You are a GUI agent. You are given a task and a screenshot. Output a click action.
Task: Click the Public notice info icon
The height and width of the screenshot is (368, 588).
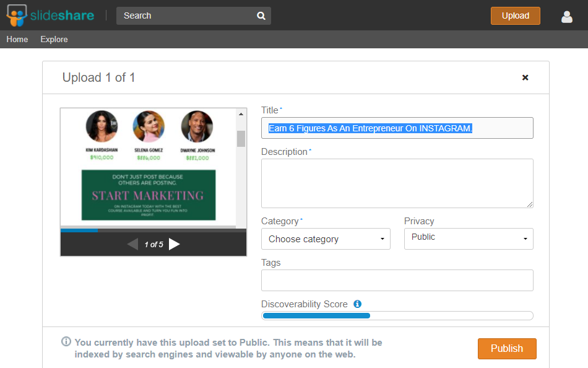[66, 342]
